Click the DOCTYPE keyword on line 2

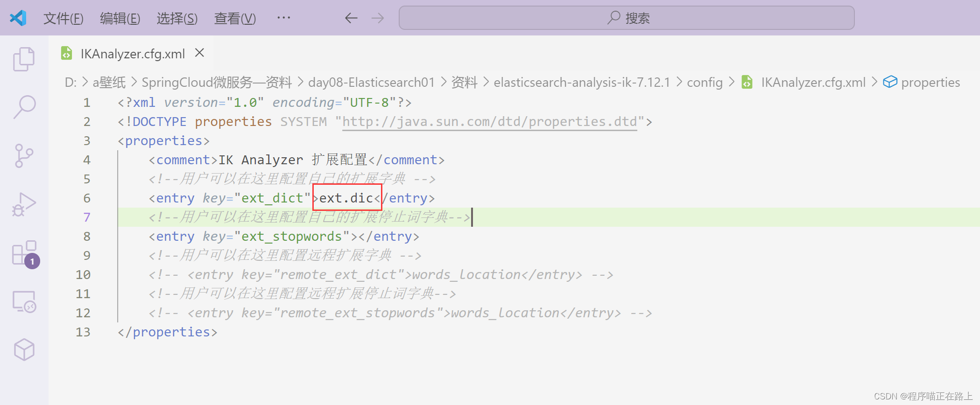click(x=159, y=122)
